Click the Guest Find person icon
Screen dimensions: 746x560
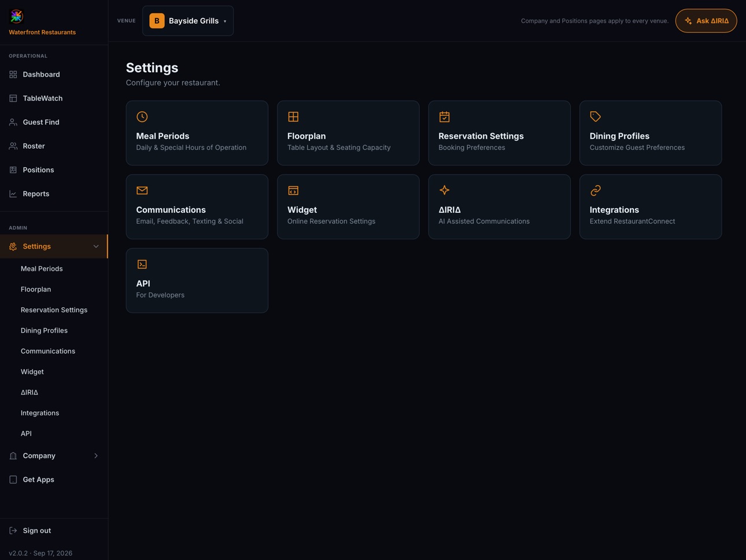tap(13, 122)
